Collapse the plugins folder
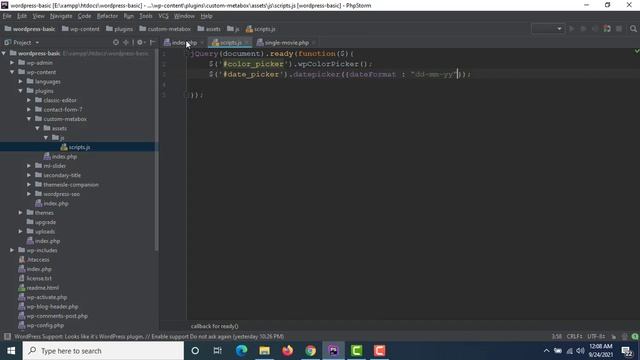Viewport: 640px width, 360px height. 20,91
